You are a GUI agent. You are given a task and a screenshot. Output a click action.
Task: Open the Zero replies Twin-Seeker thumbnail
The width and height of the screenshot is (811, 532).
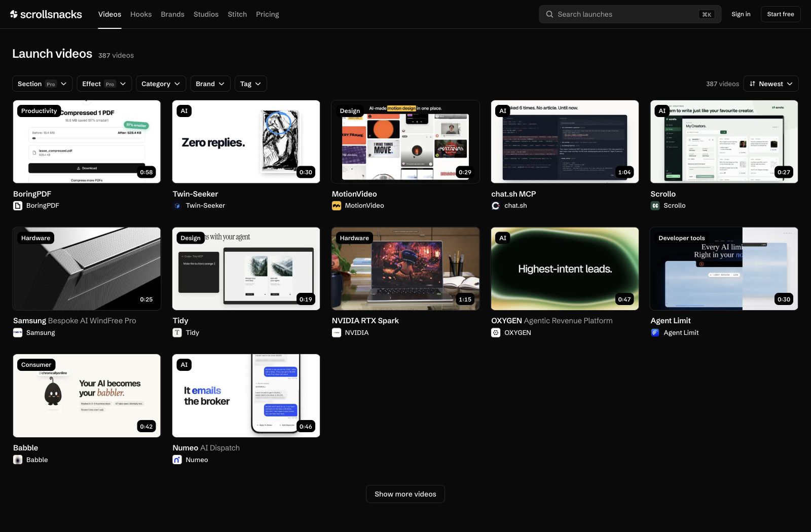pos(246,141)
